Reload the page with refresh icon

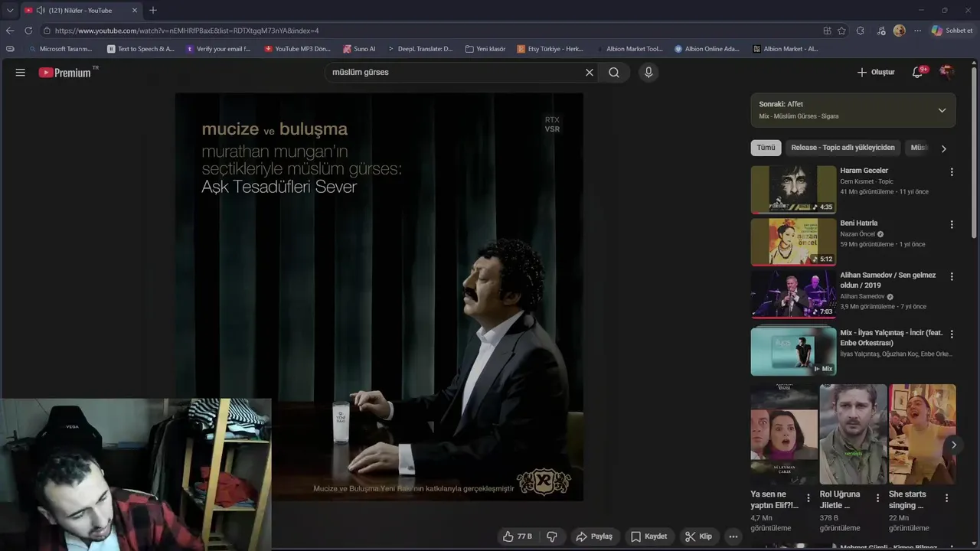point(28,31)
